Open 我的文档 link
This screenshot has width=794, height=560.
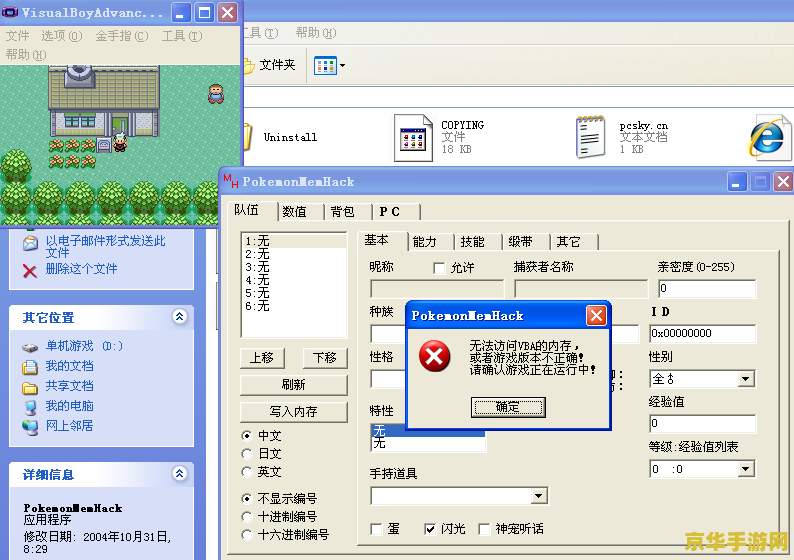pos(69,366)
